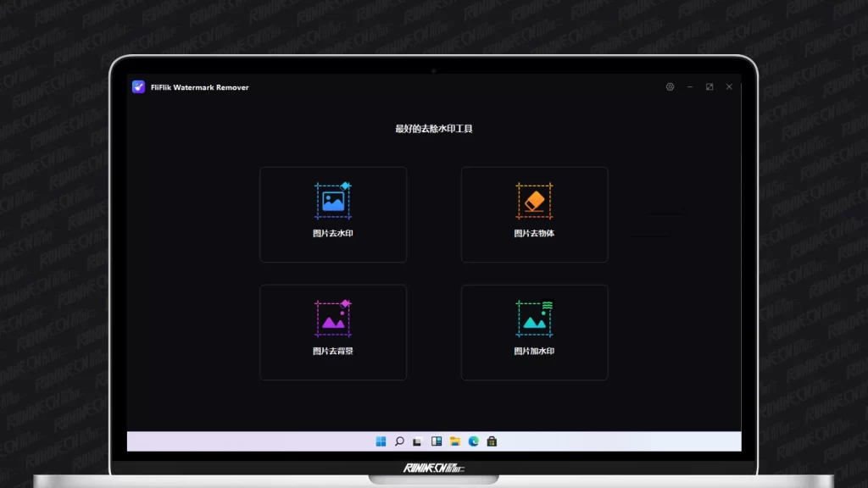
Task: Open the Widgets panel from taskbar
Action: click(x=437, y=441)
